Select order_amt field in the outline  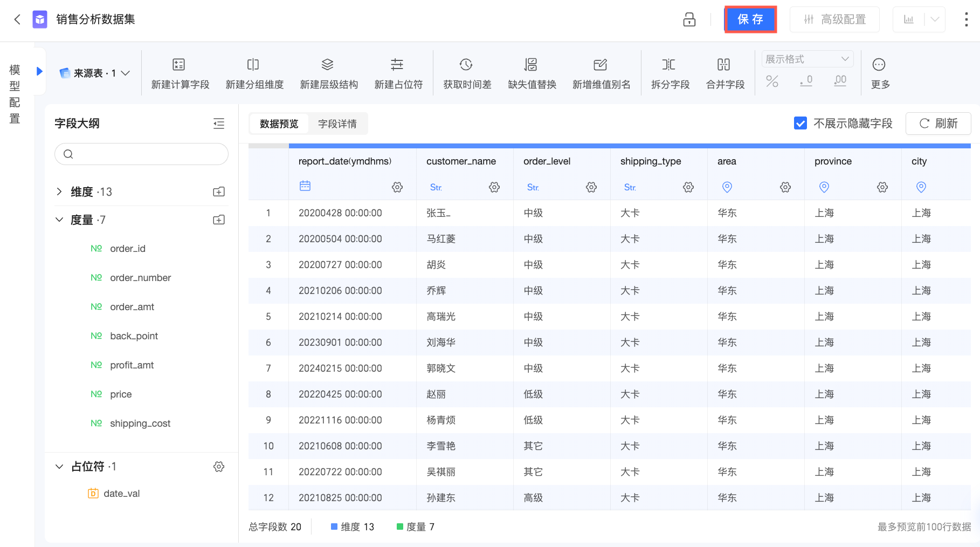pos(132,307)
